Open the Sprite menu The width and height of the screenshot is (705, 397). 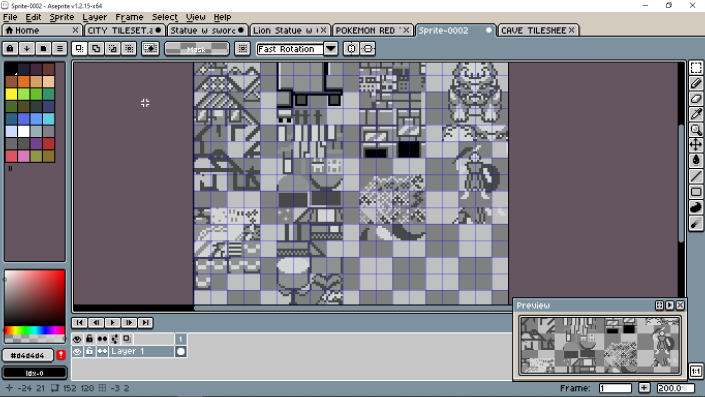(62, 17)
